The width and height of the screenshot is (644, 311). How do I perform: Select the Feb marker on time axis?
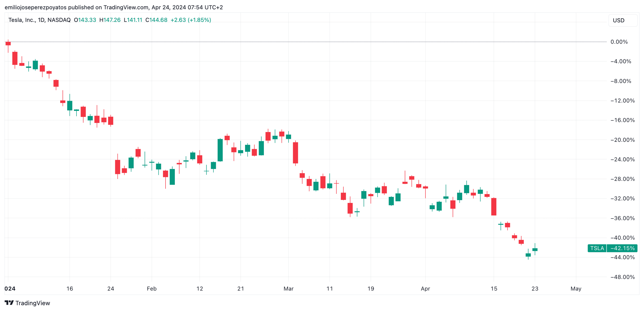(151, 288)
